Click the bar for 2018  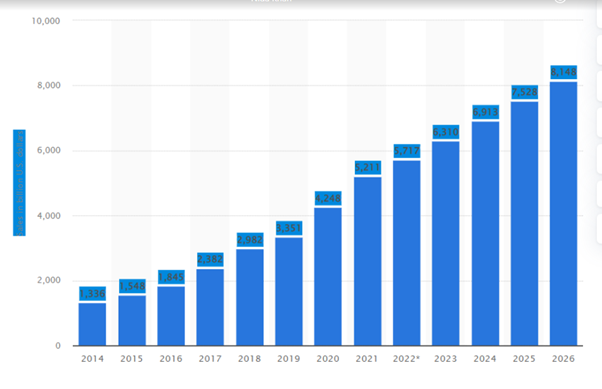250,297
